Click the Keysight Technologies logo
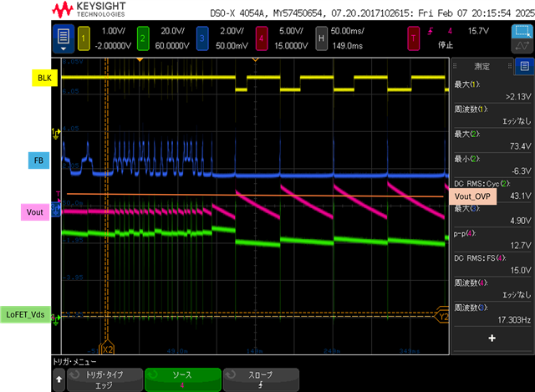535x392 pixels. point(89,10)
